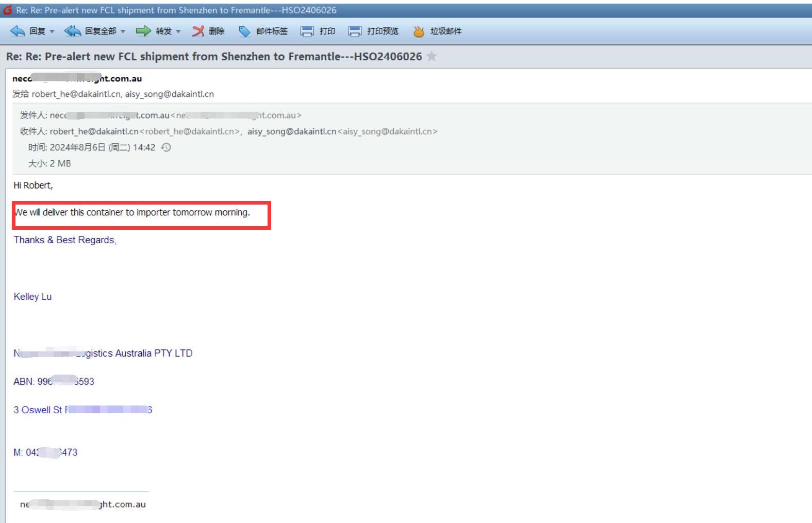Click the time text 2024年8月6日 (周二) 14:42
Image resolution: width=812 pixels, height=523 pixels.
point(103,147)
